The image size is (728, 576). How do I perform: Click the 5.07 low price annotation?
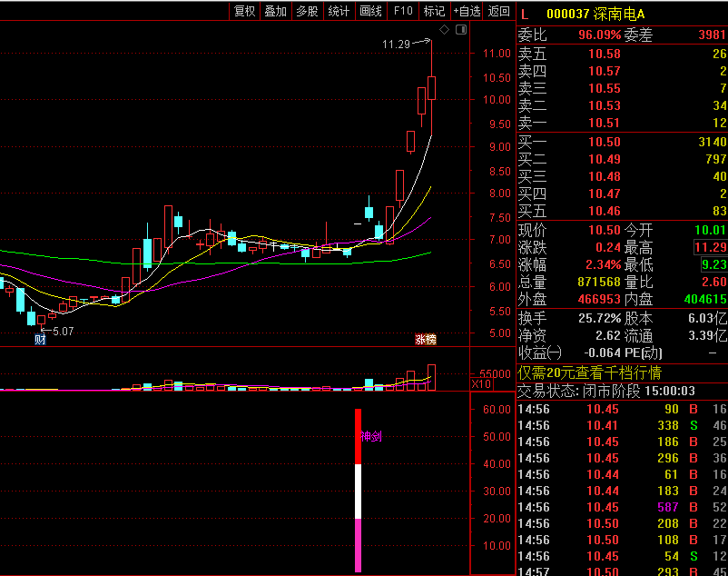point(63,332)
